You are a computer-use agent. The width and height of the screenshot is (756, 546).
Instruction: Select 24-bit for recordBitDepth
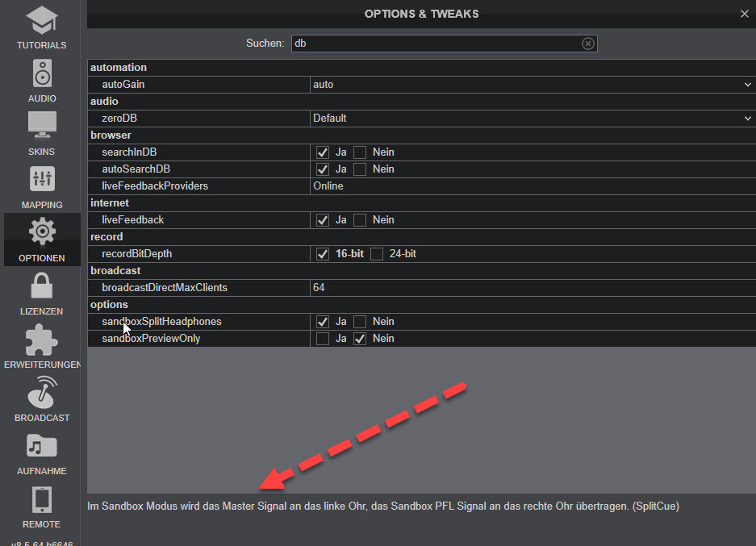click(x=377, y=254)
